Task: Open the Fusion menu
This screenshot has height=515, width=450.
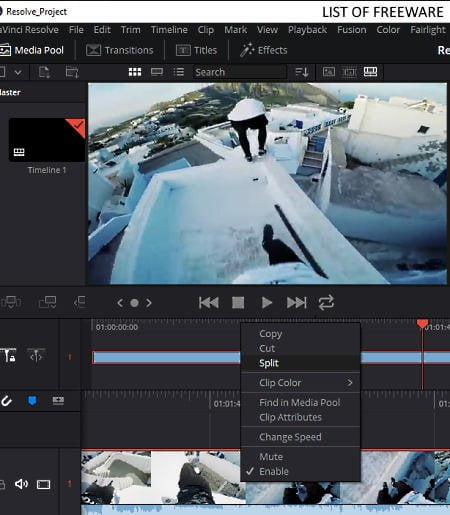Action: coord(352,30)
